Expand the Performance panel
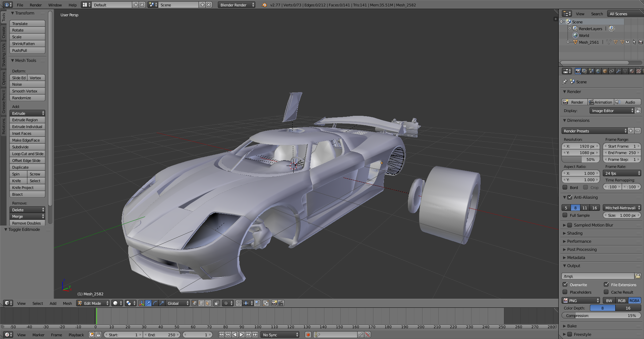Image resolution: width=644 pixels, height=339 pixels. (x=579, y=241)
